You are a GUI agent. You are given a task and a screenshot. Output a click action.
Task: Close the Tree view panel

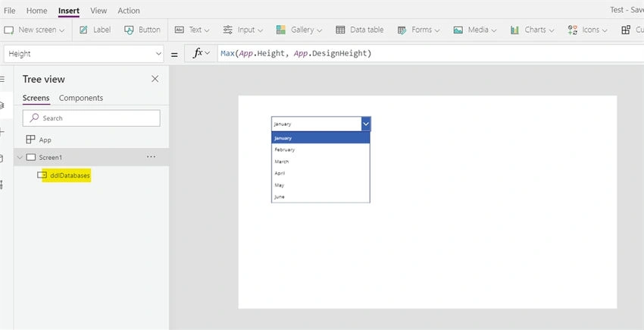coord(155,79)
